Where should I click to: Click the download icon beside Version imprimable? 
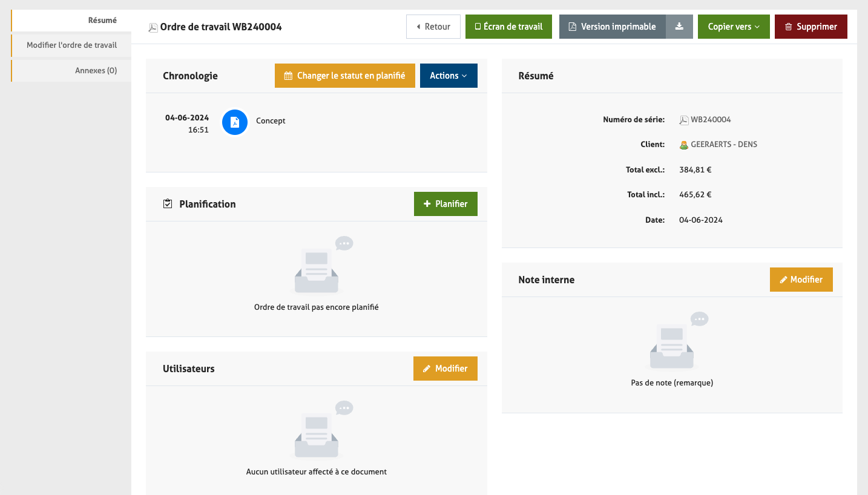679,27
